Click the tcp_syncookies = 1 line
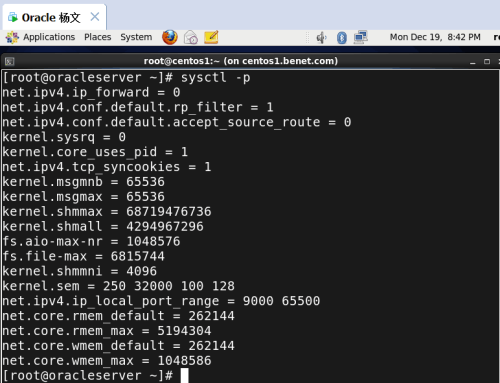 coord(107,167)
